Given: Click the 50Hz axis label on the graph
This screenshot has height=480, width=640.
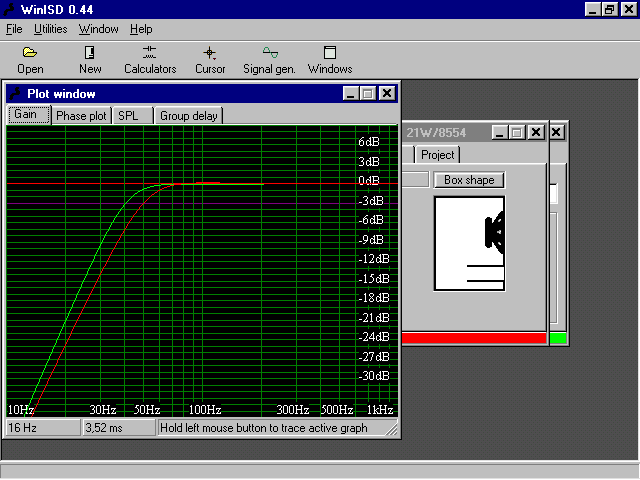Looking at the screenshot, I should point(147,409).
